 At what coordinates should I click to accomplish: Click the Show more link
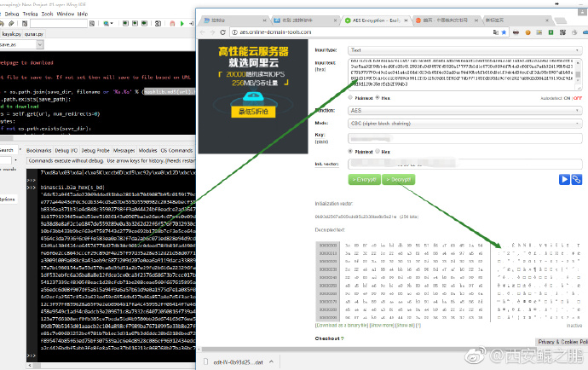[382, 326]
